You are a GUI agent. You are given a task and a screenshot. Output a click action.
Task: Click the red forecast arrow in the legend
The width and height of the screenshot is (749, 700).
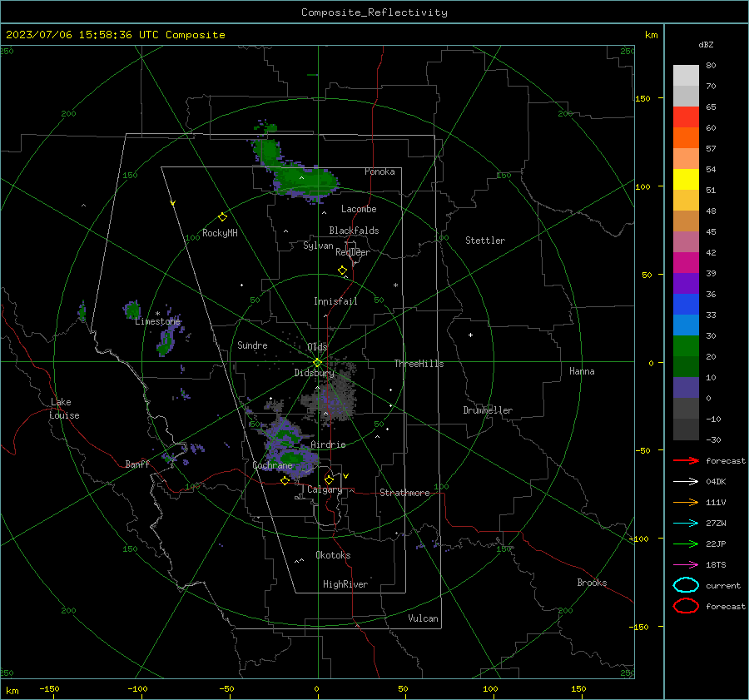coord(686,460)
